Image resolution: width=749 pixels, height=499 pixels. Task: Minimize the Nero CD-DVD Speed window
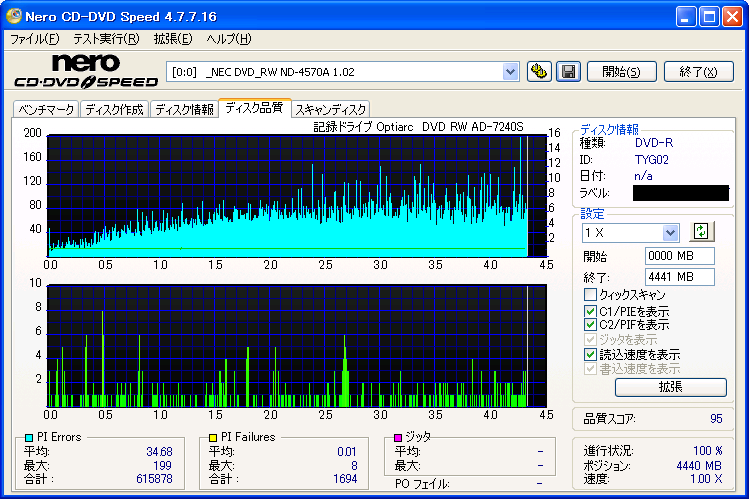click(685, 17)
